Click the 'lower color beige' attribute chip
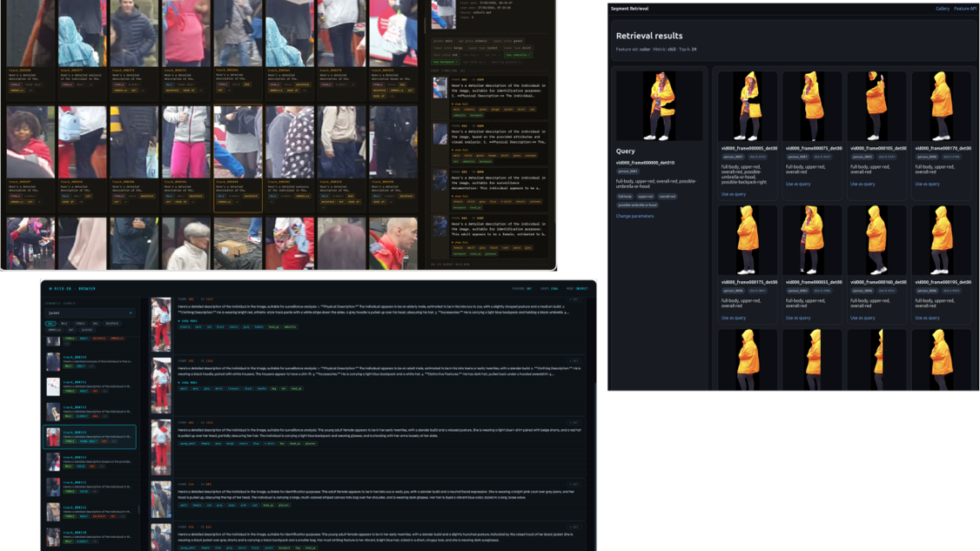 (x=448, y=48)
